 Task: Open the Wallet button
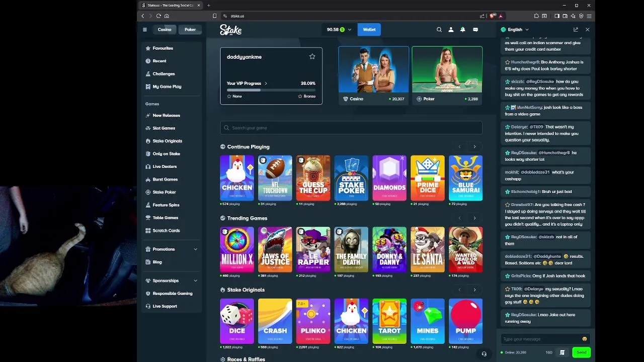[369, 30]
